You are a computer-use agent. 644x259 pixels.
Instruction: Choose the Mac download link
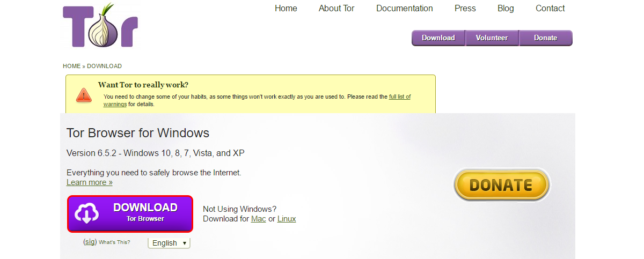point(258,219)
